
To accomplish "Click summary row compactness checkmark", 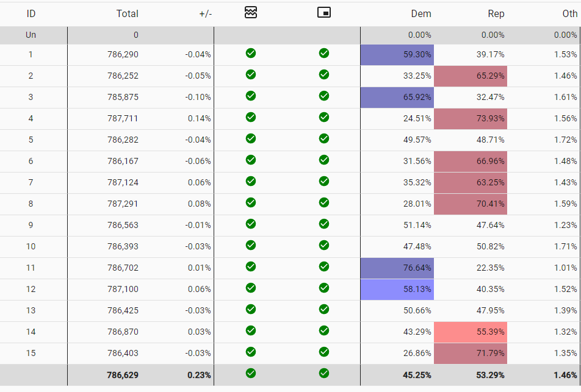I will [x=324, y=373].
